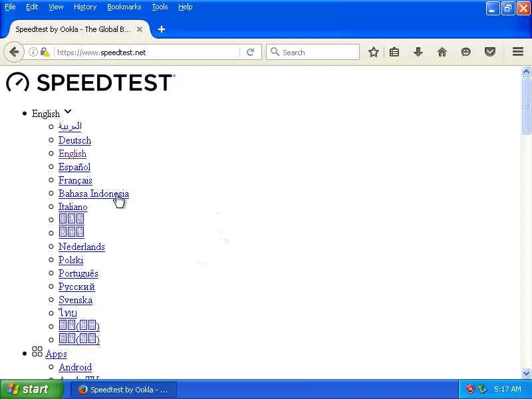Viewport: 532px width, 399px height.
Task: Click the network connection tray icon
Action: [481, 389]
